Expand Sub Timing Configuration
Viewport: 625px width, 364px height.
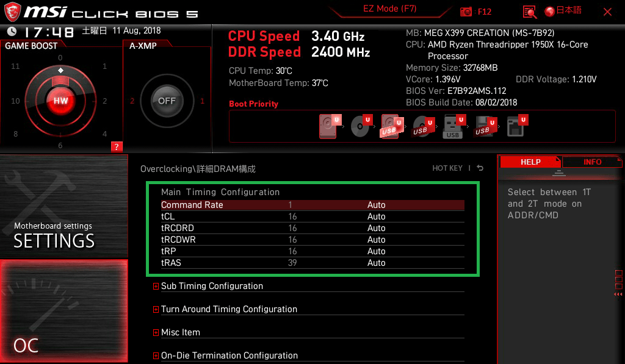[x=211, y=286]
